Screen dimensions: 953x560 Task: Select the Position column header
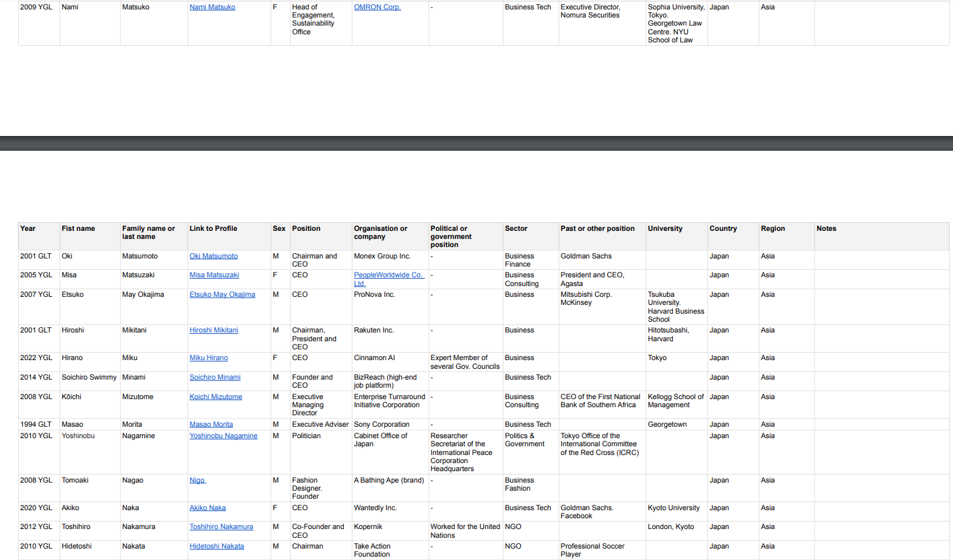[321, 236]
